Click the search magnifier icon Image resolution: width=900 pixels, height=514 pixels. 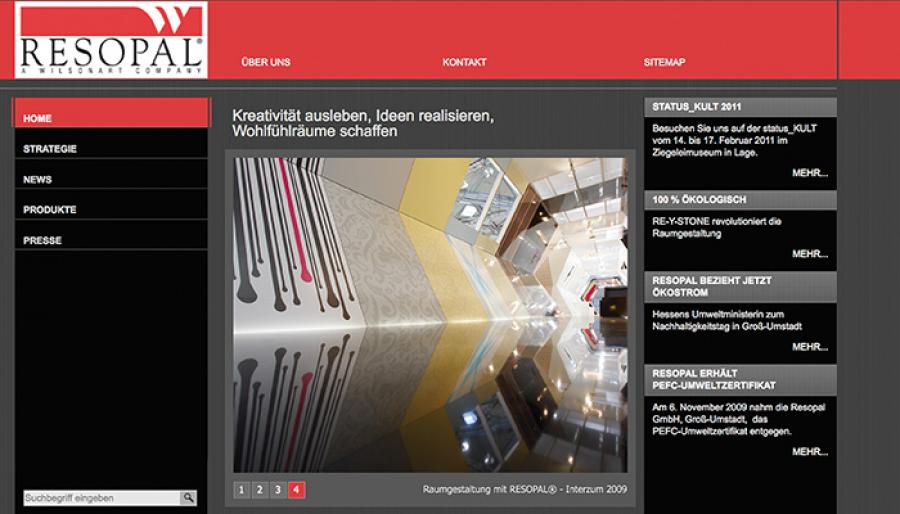pos(188,498)
